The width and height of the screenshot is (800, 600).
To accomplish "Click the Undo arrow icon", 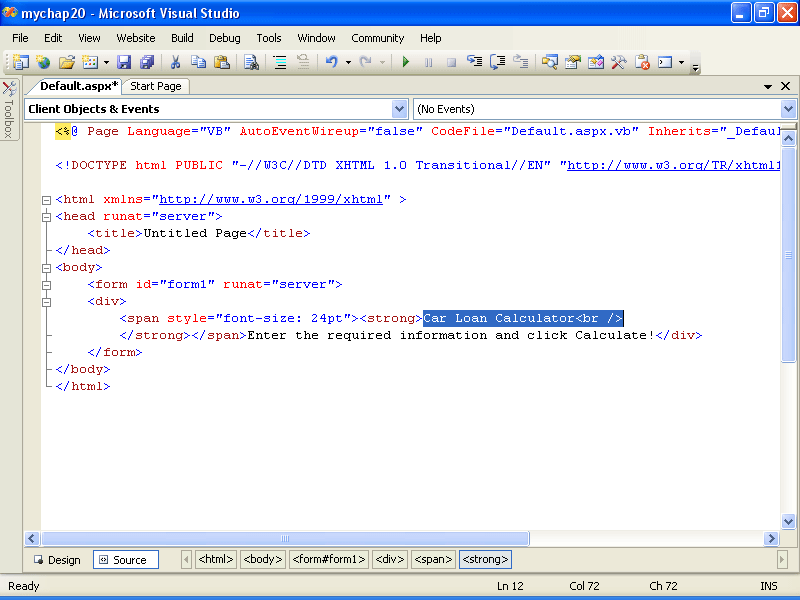I will pyautogui.click(x=331, y=62).
